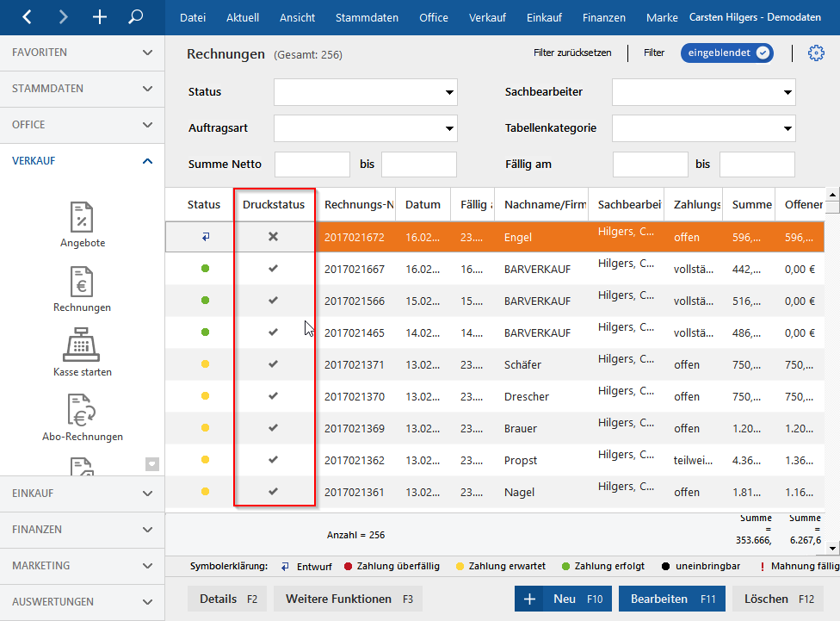Toggle the 'eingeblendet' filter switch
This screenshot has width=840, height=621.
click(727, 53)
